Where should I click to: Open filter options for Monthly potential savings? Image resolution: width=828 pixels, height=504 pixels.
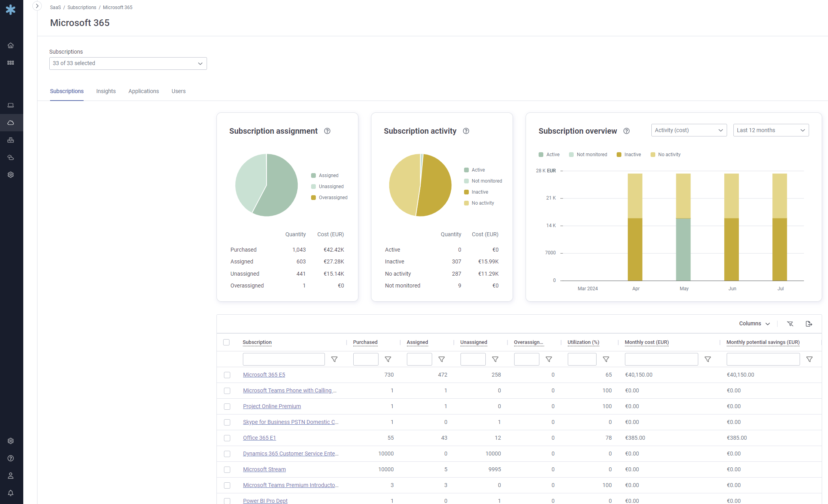[x=809, y=359]
